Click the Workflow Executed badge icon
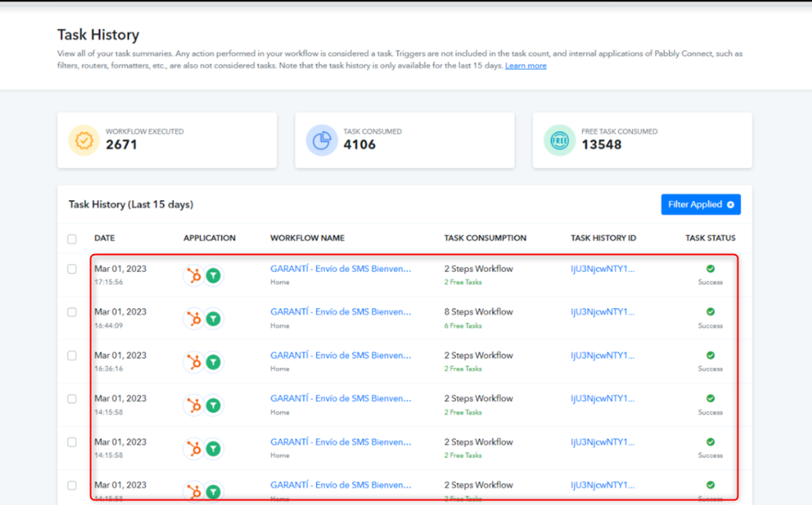The height and width of the screenshot is (505, 812). pyautogui.click(x=84, y=140)
